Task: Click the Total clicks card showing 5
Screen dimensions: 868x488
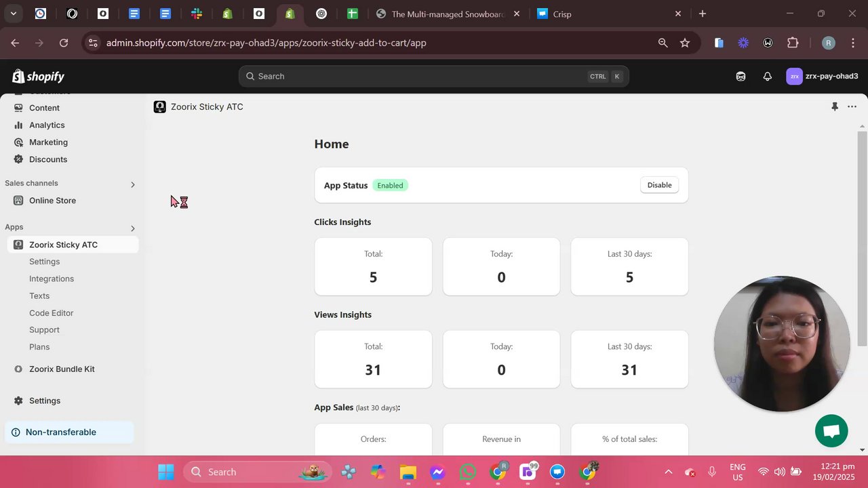Action: click(373, 266)
